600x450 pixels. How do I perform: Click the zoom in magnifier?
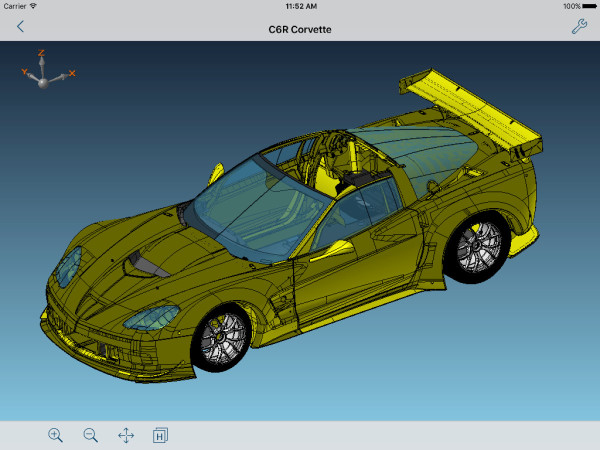55,435
